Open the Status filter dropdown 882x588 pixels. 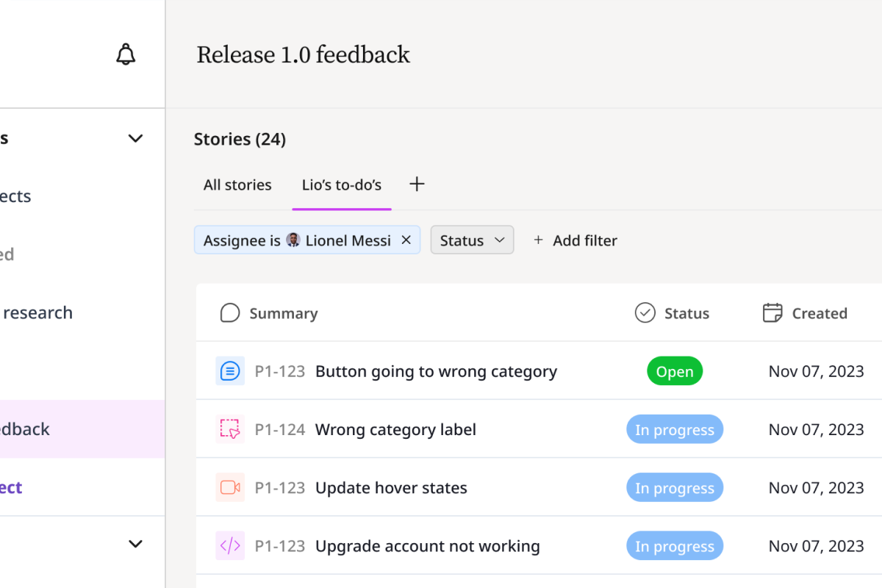pos(471,240)
